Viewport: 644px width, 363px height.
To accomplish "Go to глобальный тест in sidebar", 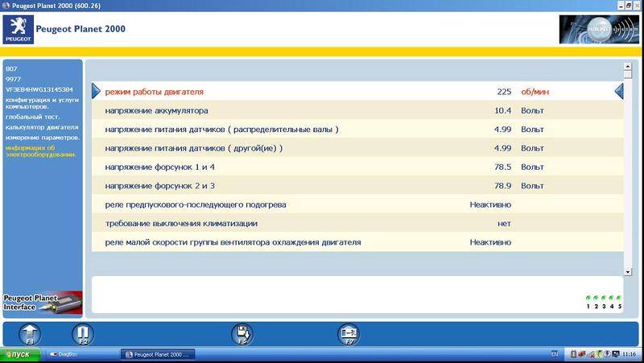I will click(27, 117).
